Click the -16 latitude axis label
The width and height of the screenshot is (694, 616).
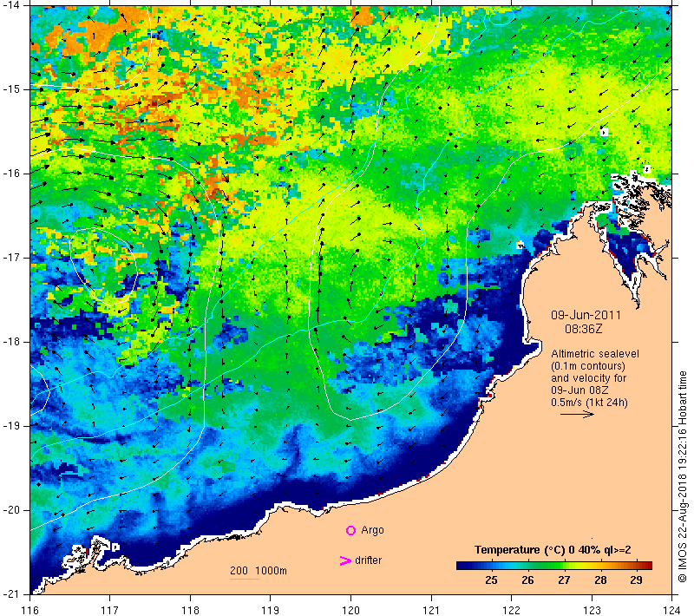point(10,173)
